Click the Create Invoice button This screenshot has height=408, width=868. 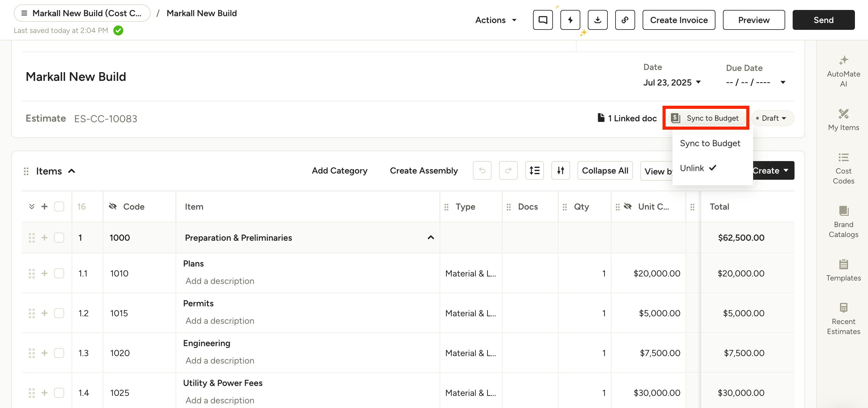tap(678, 20)
